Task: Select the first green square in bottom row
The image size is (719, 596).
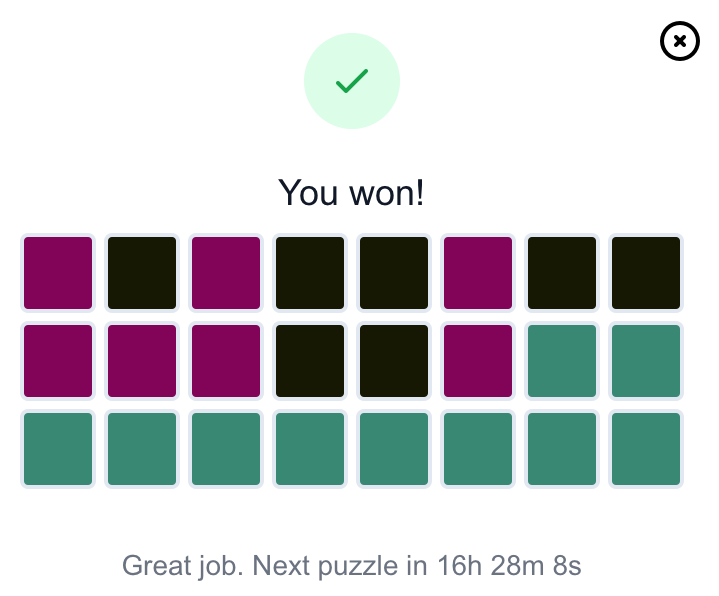Action: pyautogui.click(x=58, y=449)
